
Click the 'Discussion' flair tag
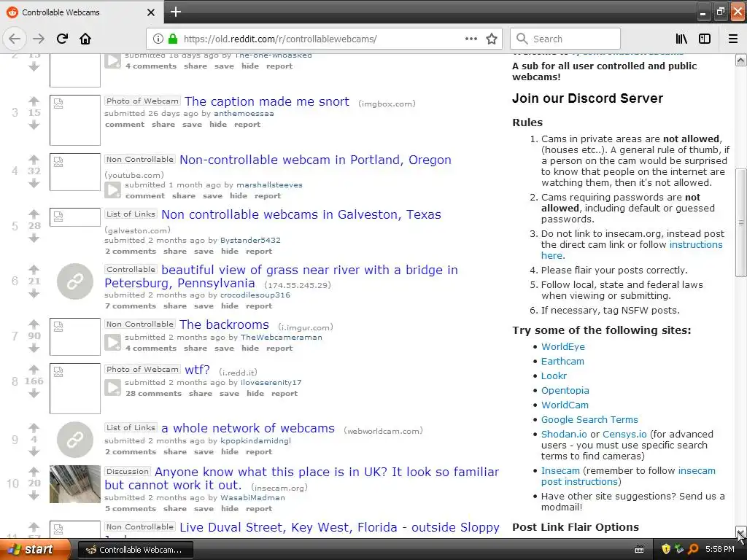pyautogui.click(x=127, y=471)
